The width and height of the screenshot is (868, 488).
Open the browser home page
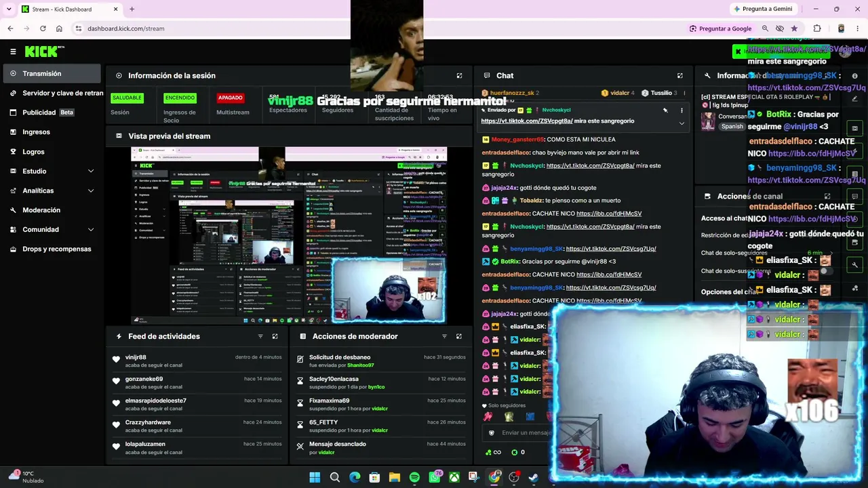59,28
